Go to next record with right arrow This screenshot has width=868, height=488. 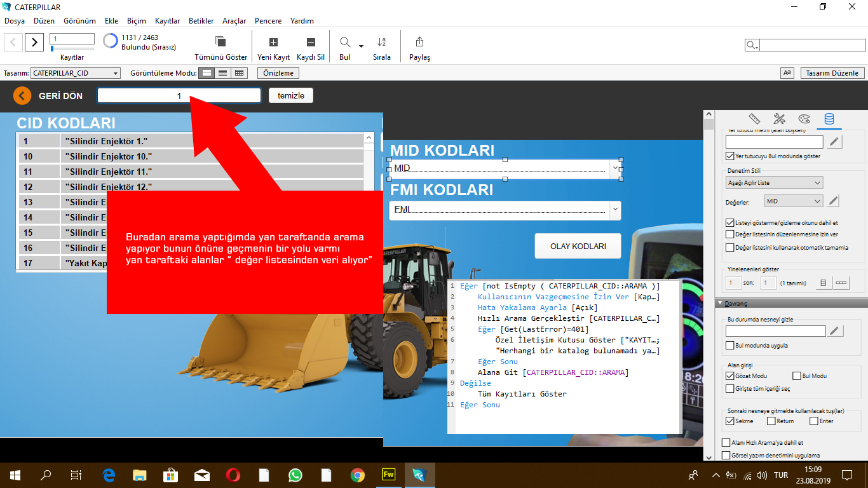tap(34, 43)
